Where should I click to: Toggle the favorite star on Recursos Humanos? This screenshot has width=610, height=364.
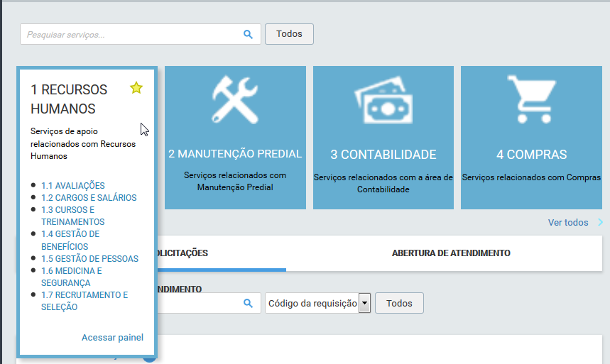136,88
